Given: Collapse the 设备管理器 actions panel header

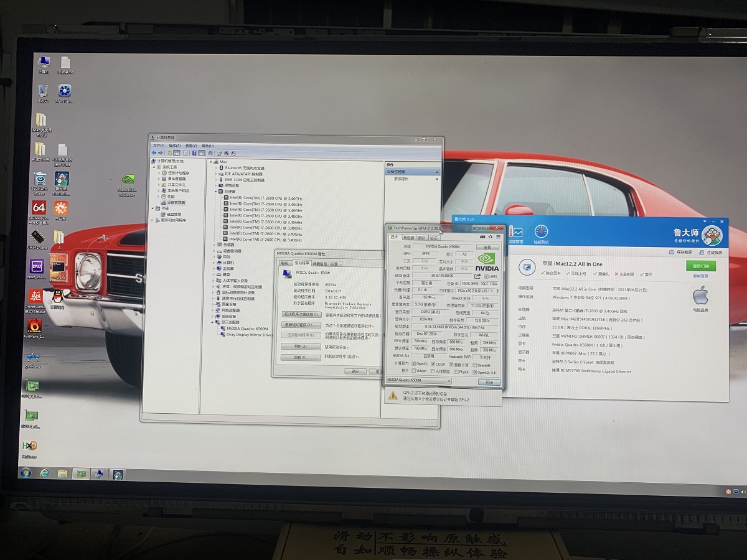Looking at the screenshot, I should click(413, 171).
